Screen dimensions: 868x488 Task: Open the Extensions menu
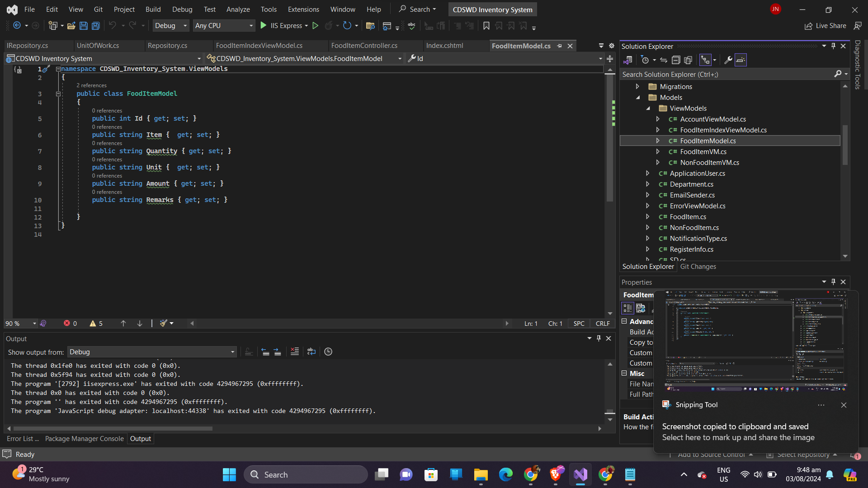click(303, 9)
